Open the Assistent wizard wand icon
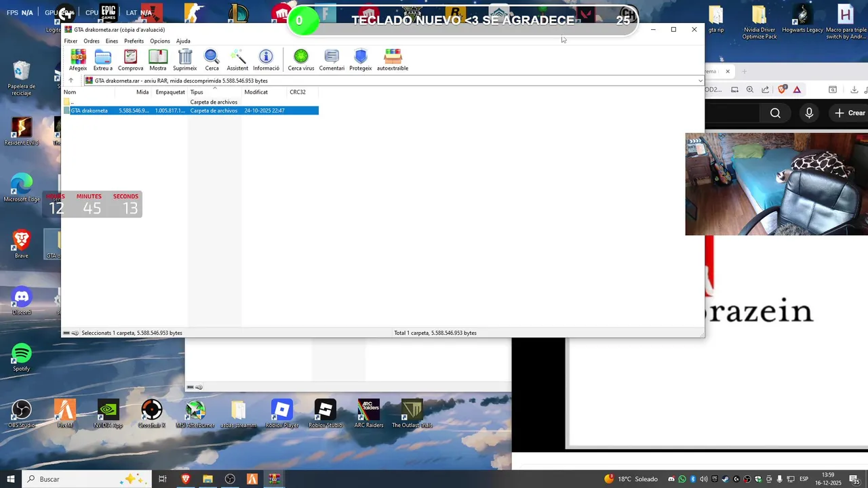Viewport: 868px width, 488px height. pyautogui.click(x=237, y=60)
